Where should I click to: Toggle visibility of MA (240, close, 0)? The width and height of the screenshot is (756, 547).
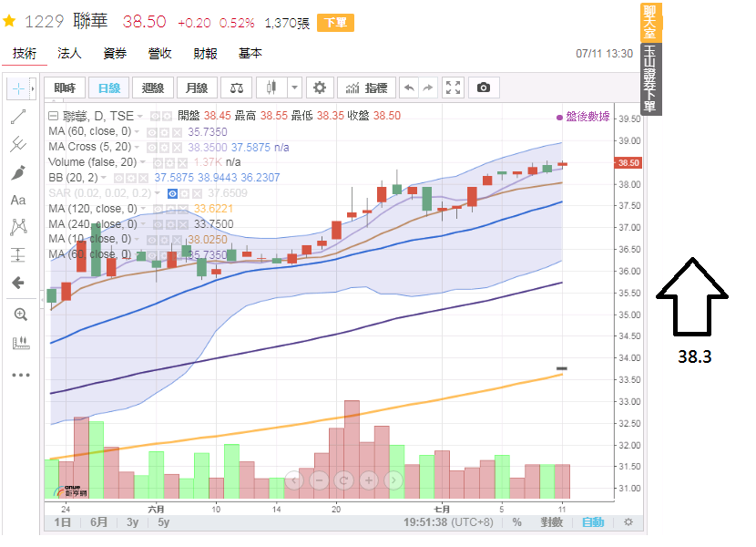tap(158, 224)
